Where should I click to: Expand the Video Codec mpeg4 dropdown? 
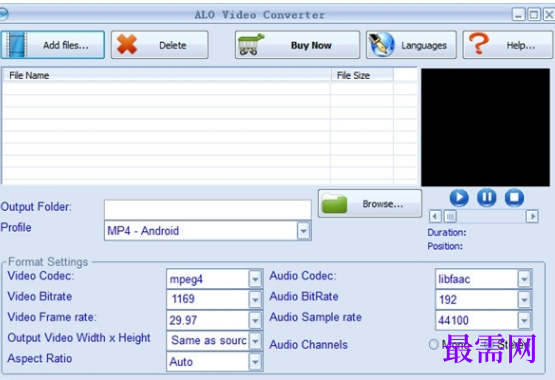(255, 279)
